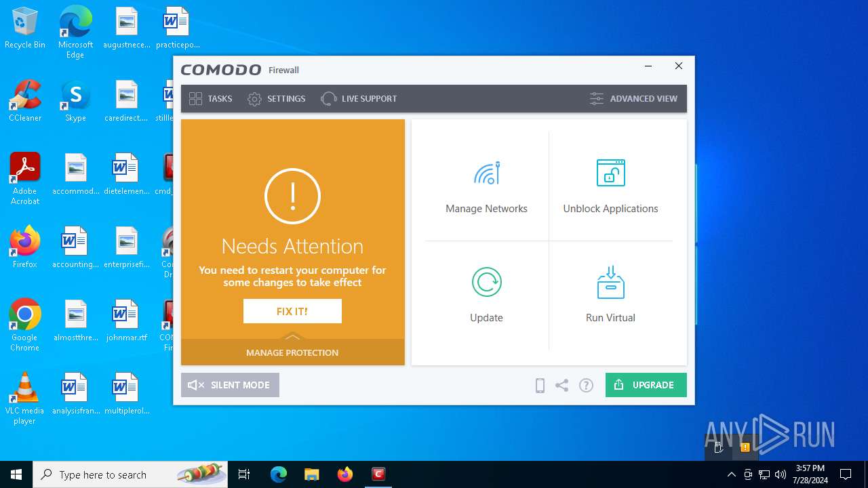Select the analysisfran document on desktop

[75, 394]
